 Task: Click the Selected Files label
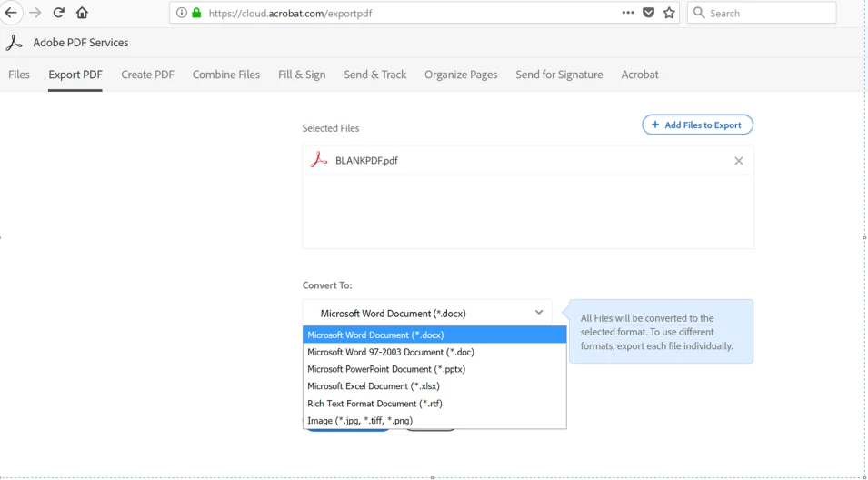click(x=331, y=128)
